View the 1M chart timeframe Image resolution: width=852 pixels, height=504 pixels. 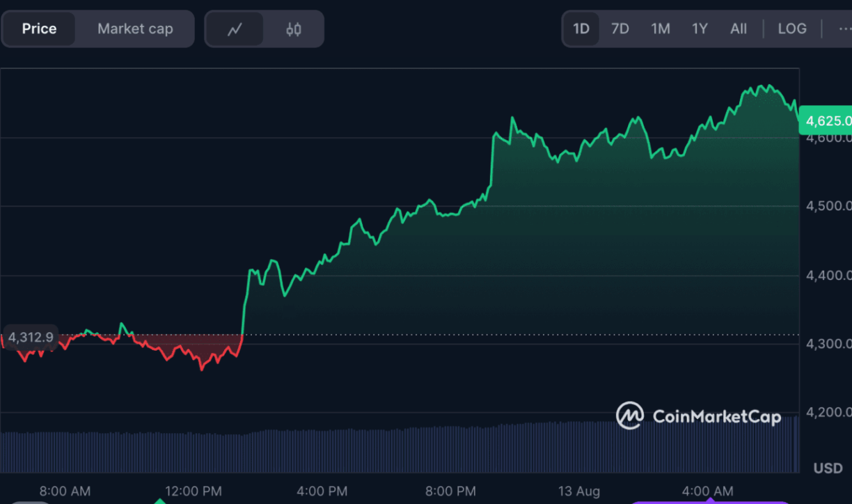point(660,29)
